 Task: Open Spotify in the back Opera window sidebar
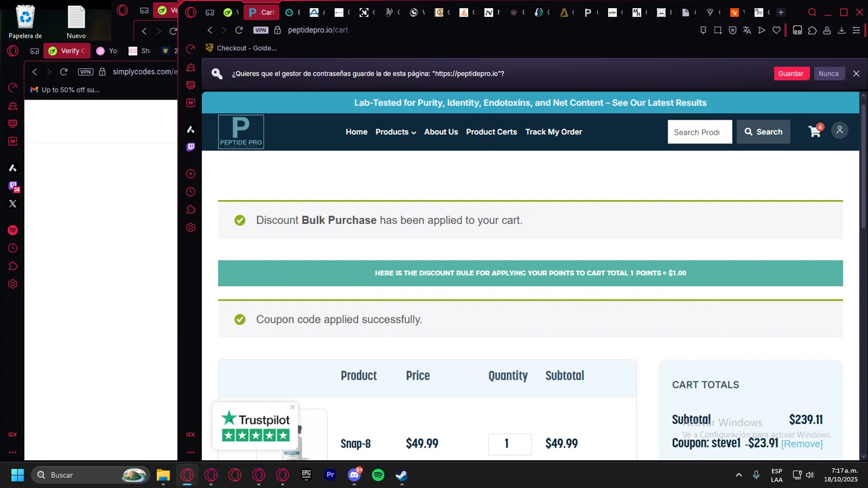tap(13, 230)
